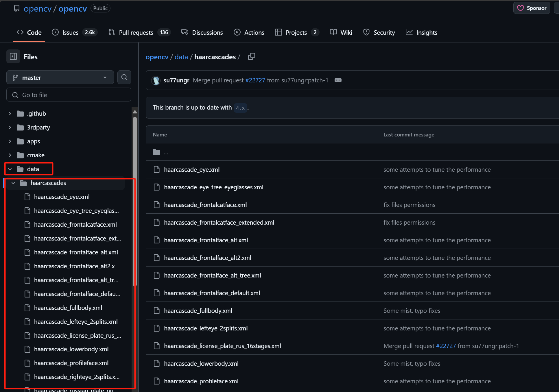Click the Go to file search field
This screenshot has width=559, height=392.
[x=69, y=95]
